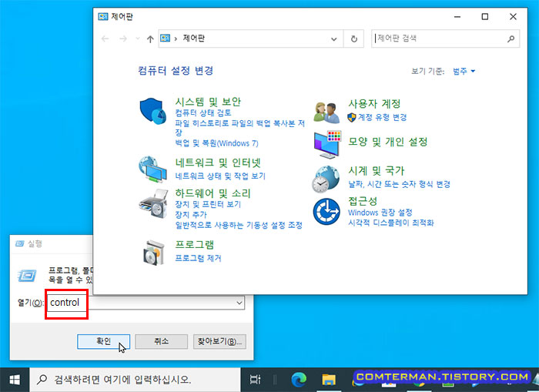Click the 제어판 breadcrumb in address bar
The height and width of the screenshot is (392, 539).
(x=193, y=39)
